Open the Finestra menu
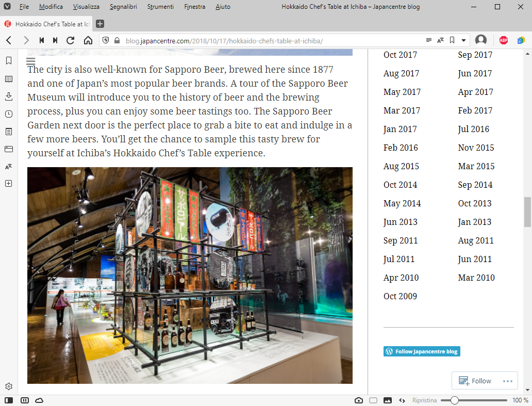This screenshot has height=406, width=532. click(x=195, y=7)
